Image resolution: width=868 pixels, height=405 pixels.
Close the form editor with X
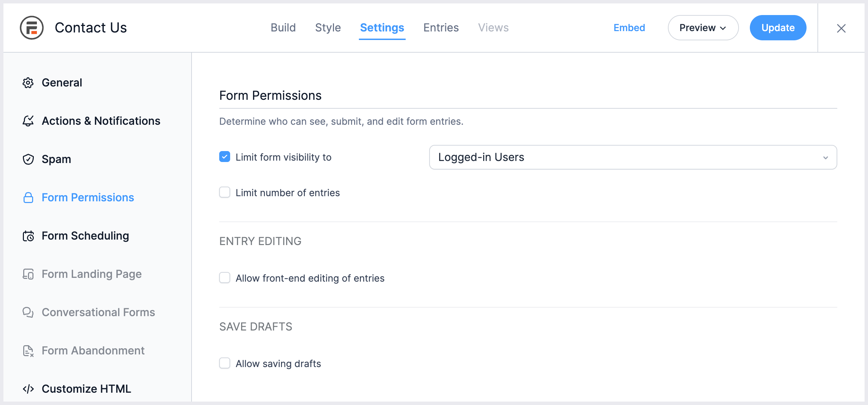click(841, 28)
